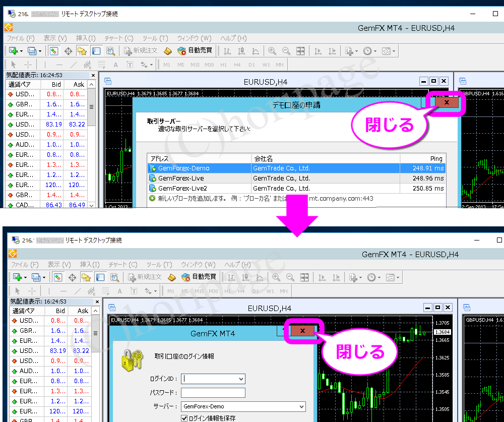The width and height of the screenshot is (504, 422).
Task: Choose the trendline tool in lower screenshot
Action: (x=78, y=291)
